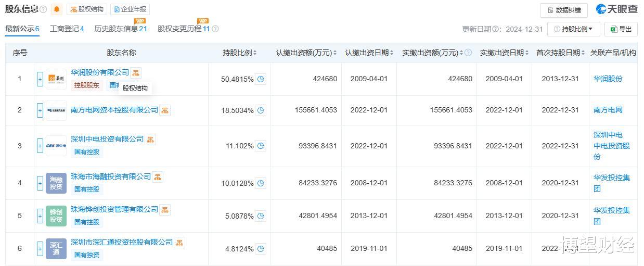644x266 pixels.
Task: Open the 企业年报 button
Action: click(x=130, y=9)
